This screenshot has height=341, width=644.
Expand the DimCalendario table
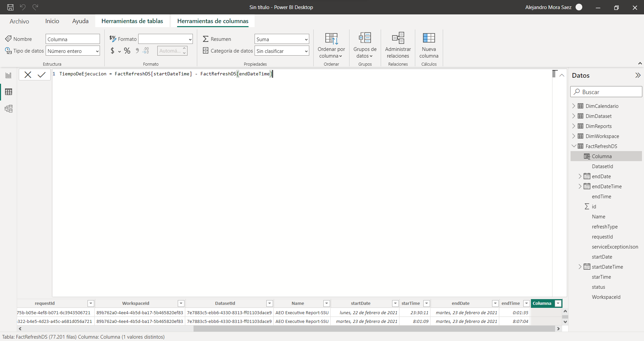coord(574,106)
